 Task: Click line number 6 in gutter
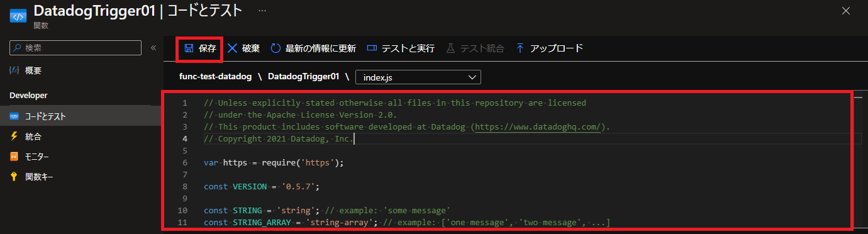click(185, 162)
